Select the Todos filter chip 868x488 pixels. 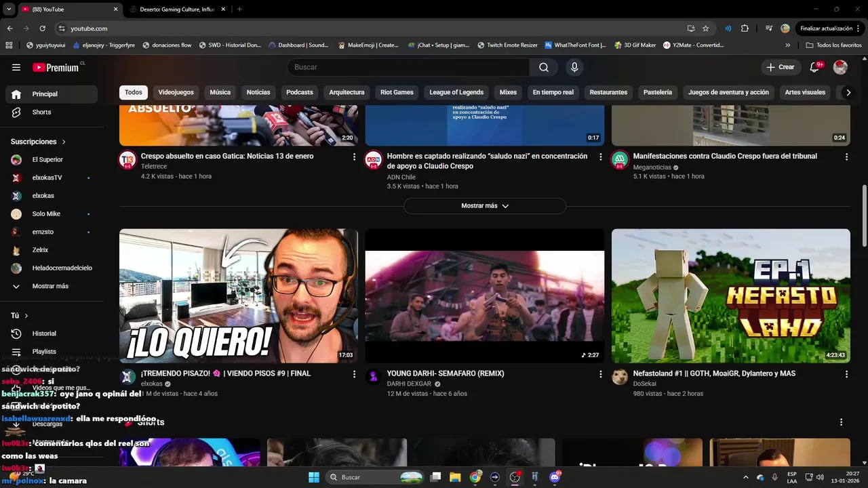[x=134, y=92]
